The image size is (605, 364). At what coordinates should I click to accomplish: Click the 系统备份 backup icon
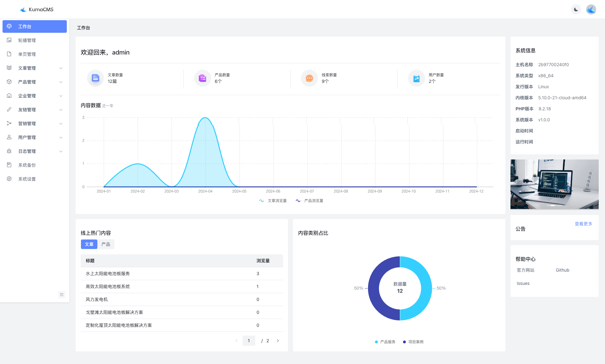[9, 165]
